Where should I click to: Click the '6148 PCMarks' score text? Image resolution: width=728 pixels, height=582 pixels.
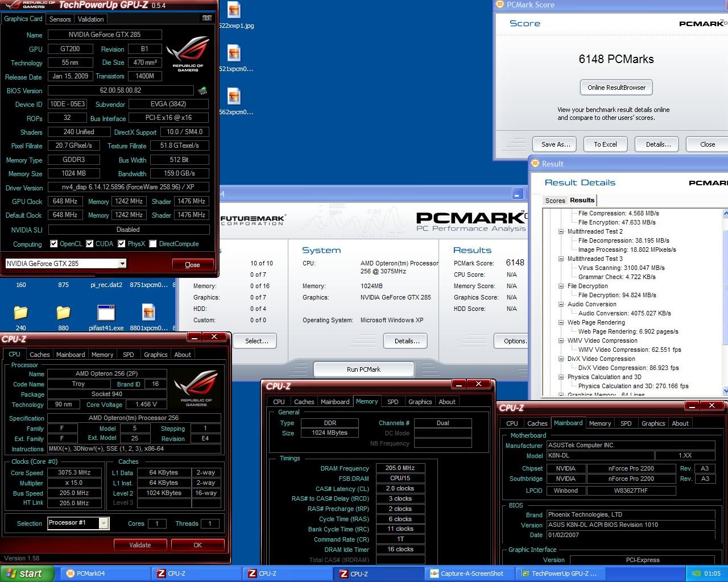[x=617, y=59]
